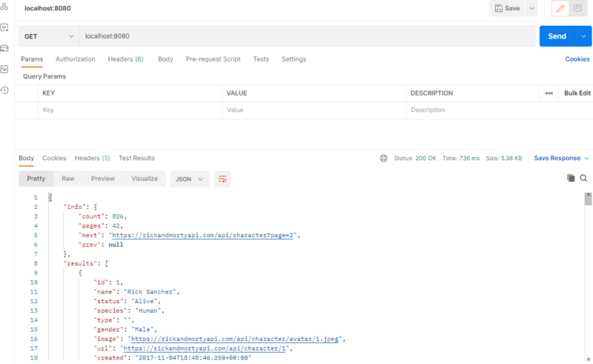
Task: Click the Key field in Query Params
Action: coord(130,110)
